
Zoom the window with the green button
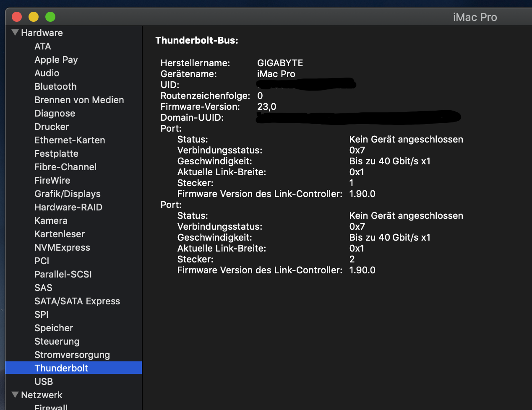pyautogui.click(x=50, y=17)
